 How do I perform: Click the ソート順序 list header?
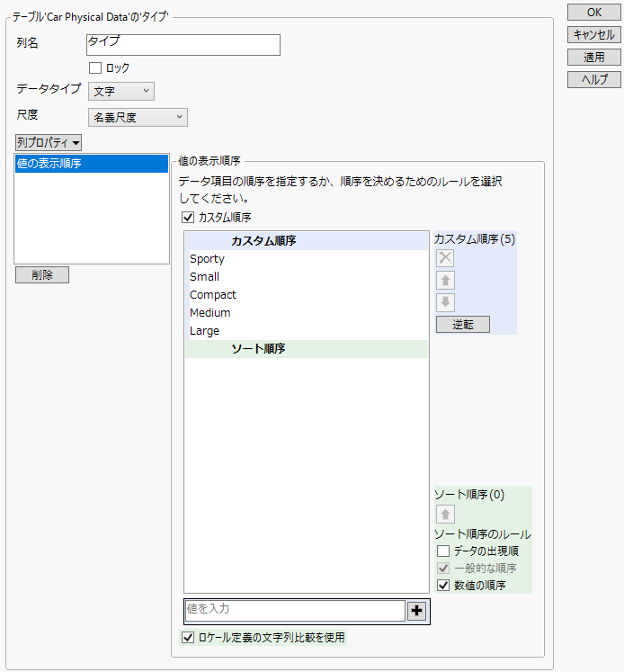tap(307, 349)
